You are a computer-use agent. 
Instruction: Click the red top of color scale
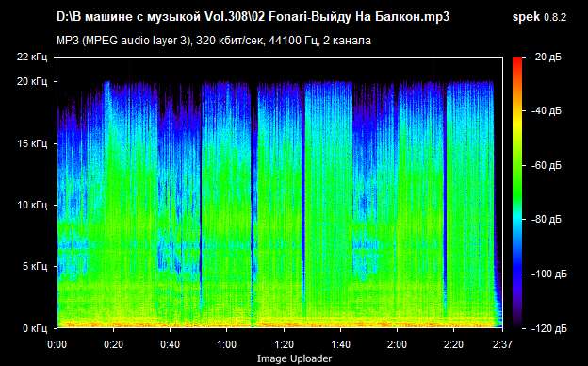coord(517,62)
